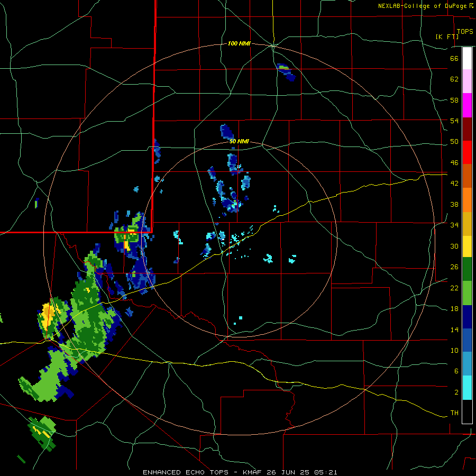Select the dark green legend swatch
The height and width of the screenshot is (476, 476).
click(467, 269)
